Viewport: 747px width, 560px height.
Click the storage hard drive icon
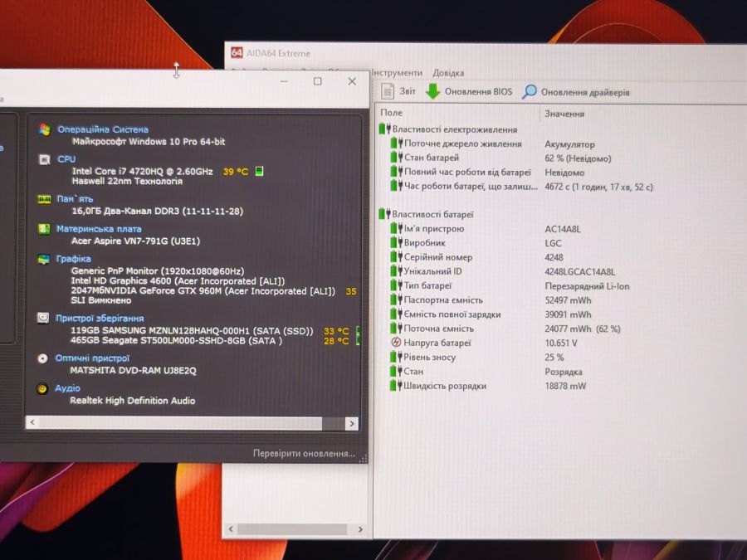(x=43, y=318)
